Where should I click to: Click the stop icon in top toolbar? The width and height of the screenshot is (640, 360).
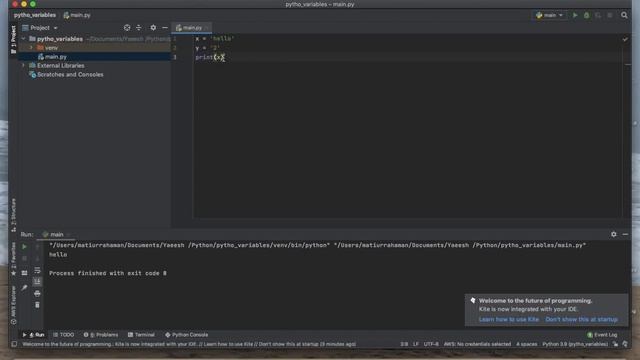coord(610,15)
